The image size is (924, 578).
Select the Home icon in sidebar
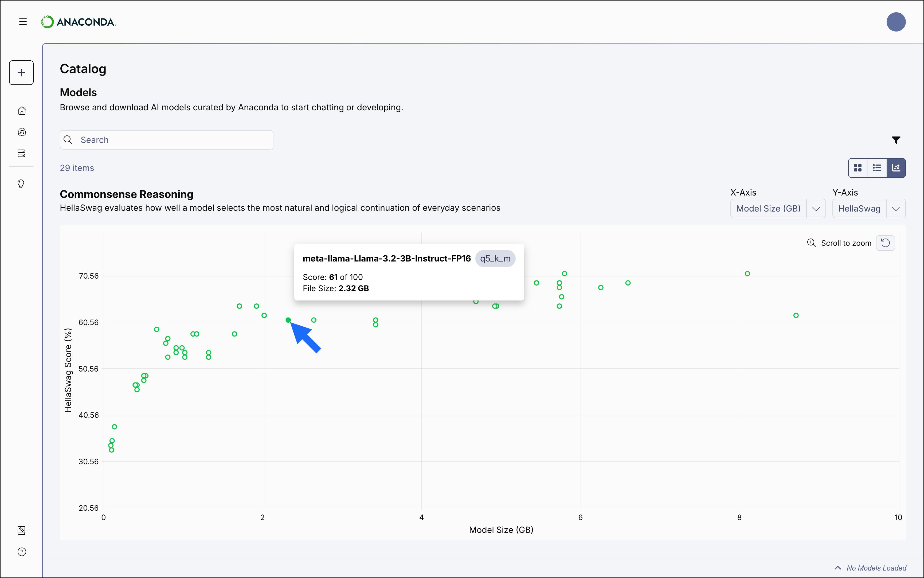pyautogui.click(x=22, y=111)
